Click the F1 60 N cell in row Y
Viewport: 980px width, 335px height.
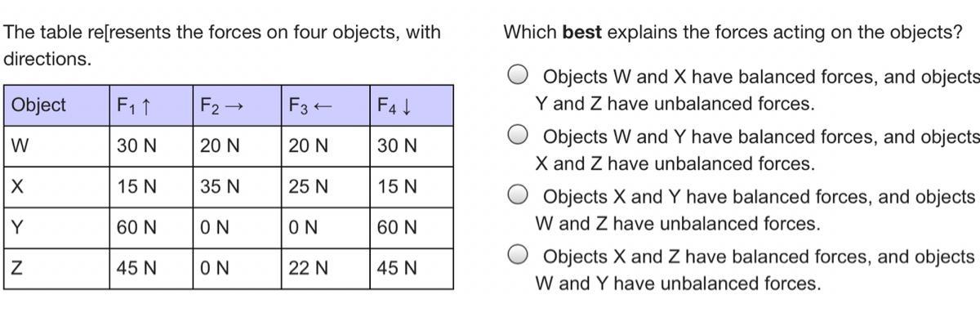[x=152, y=228]
